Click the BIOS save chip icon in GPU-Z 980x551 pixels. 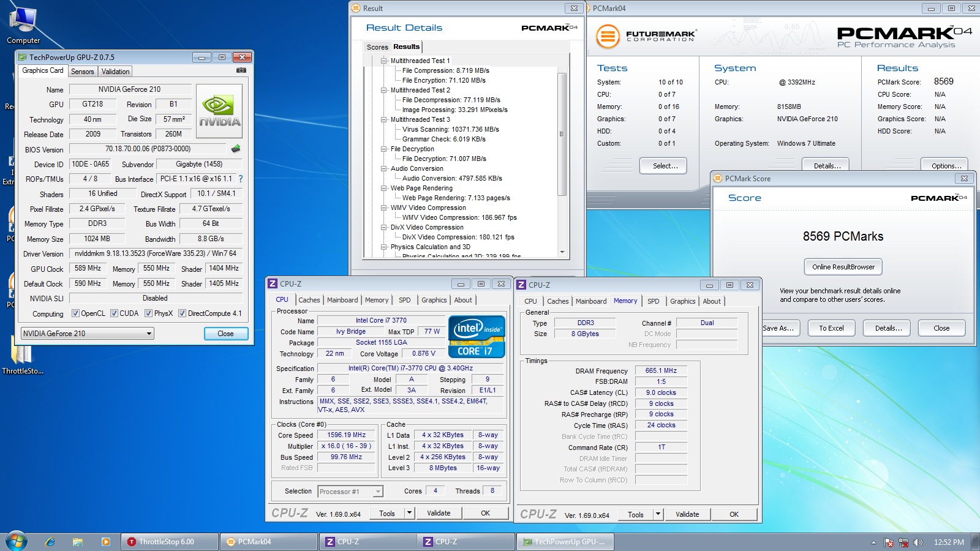click(x=236, y=149)
